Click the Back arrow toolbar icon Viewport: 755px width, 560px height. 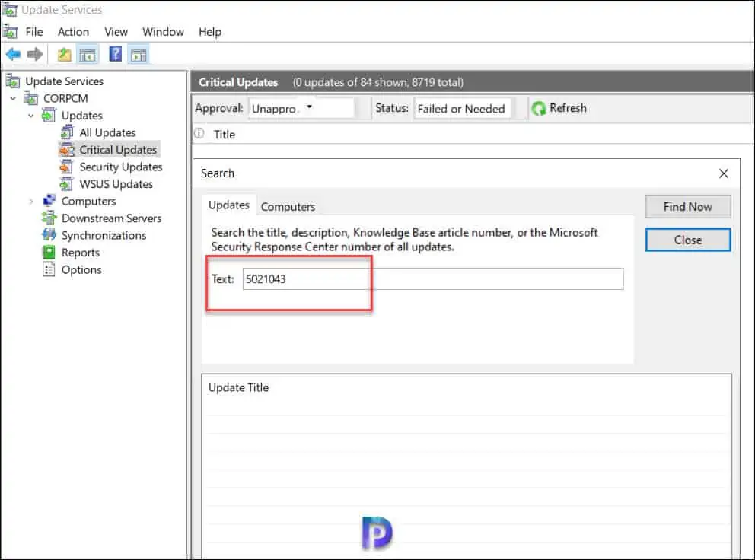(x=13, y=55)
